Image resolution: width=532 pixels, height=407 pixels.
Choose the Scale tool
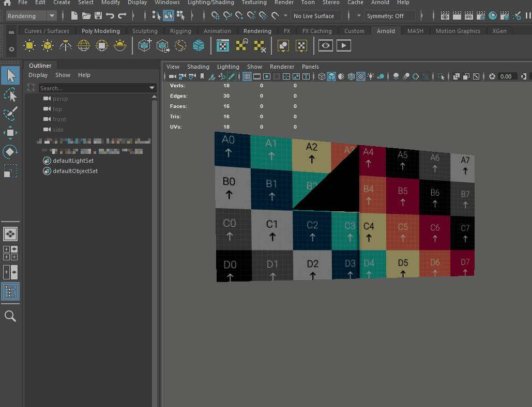tap(10, 171)
